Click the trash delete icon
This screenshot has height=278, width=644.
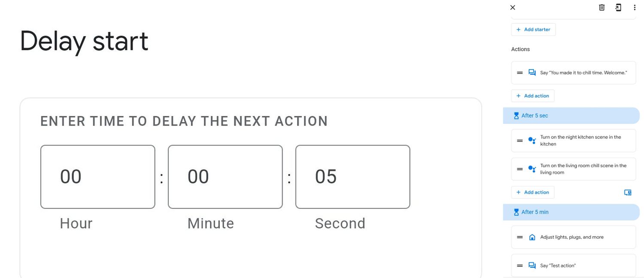(x=601, y=7)
